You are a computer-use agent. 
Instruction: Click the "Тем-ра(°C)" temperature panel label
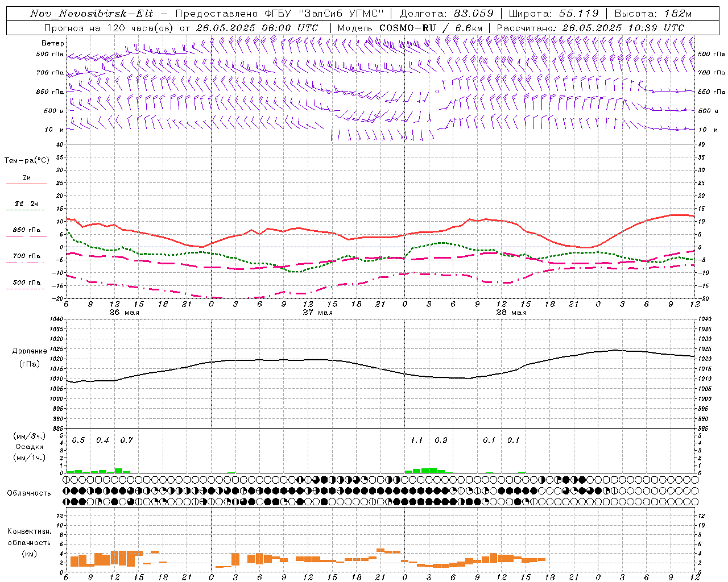click(27, 161)
